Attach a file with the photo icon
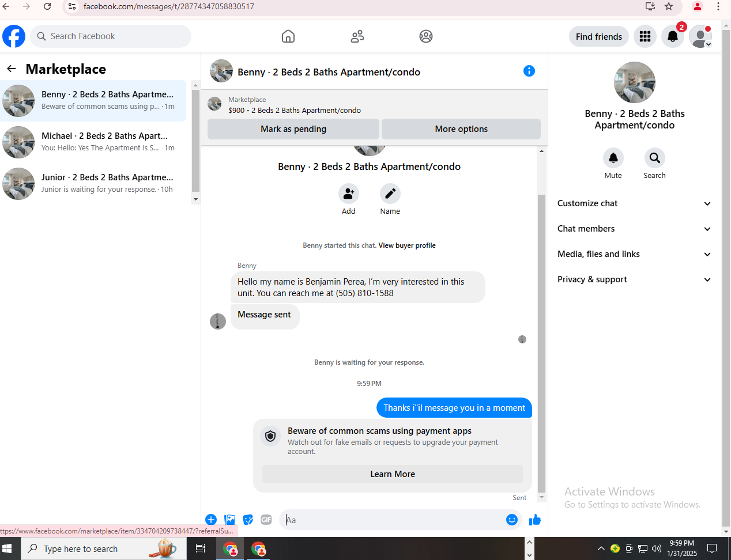 pos(229,520)
